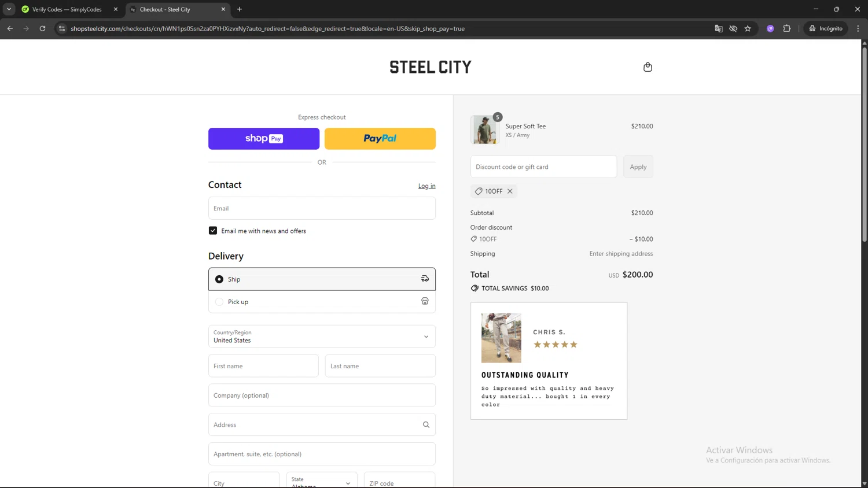868x488 pixels.
Task: Focus the Address field
Action: [x=322, y=425]
